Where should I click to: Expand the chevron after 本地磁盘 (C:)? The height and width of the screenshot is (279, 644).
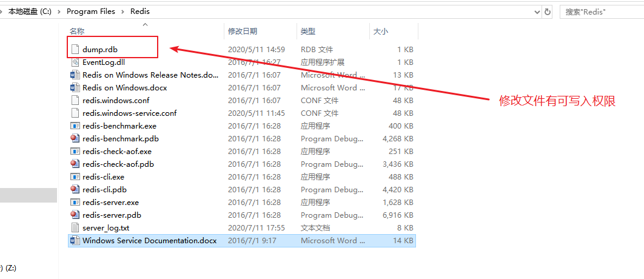[x=59, y=12]
